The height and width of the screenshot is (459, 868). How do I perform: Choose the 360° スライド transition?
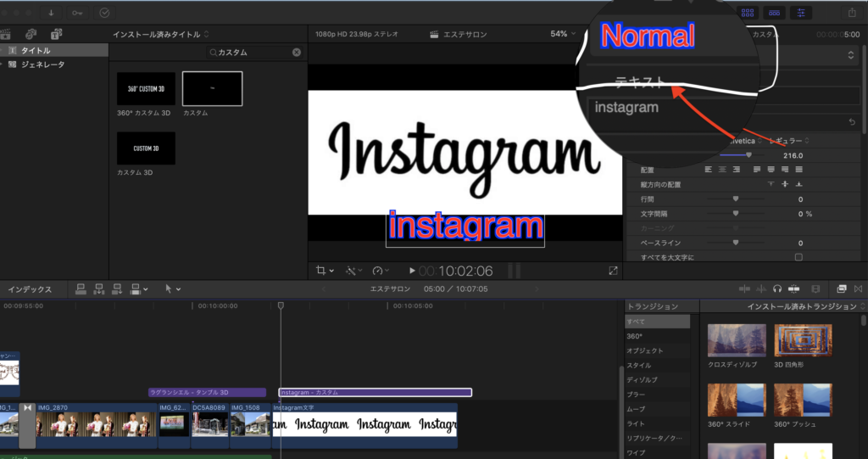[x=737, y=400]
